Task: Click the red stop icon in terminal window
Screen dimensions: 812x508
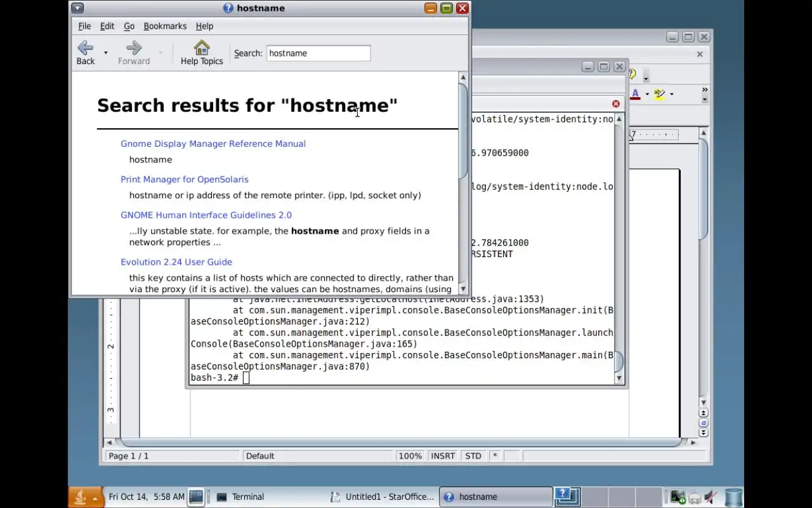Action: tap(615, 104)
